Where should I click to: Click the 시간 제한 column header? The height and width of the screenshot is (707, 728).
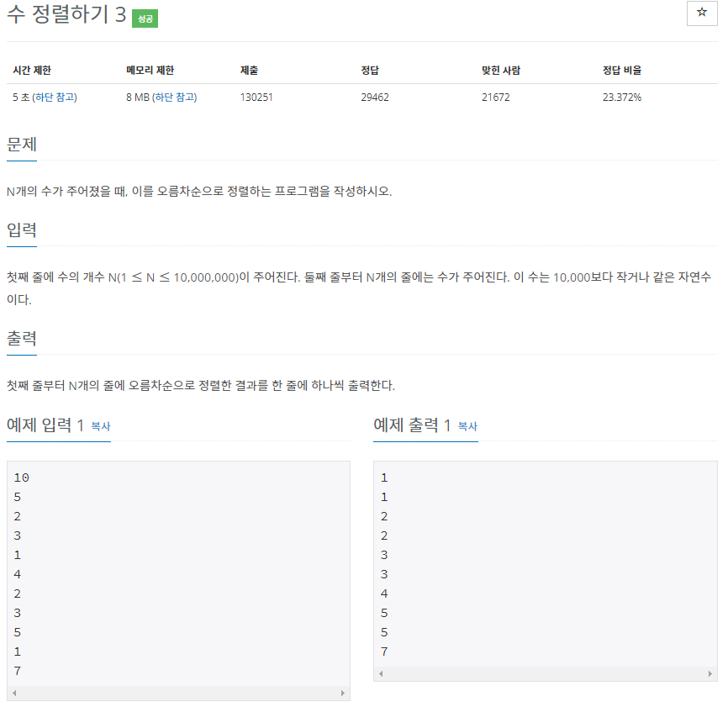click(32, 70)
